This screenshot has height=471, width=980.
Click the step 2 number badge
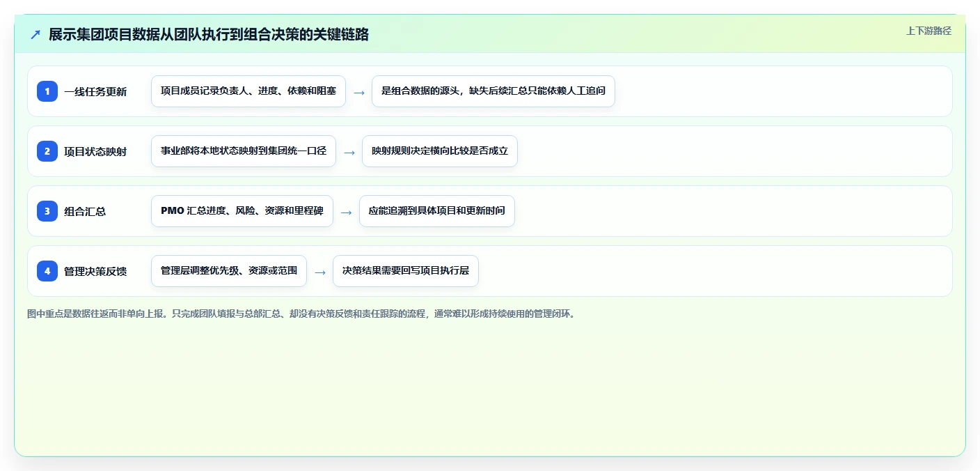tap(47, 151)
